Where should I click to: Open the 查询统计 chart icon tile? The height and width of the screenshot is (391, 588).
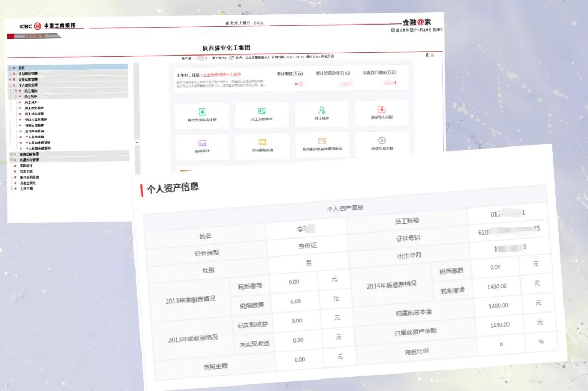pos(202,145)
